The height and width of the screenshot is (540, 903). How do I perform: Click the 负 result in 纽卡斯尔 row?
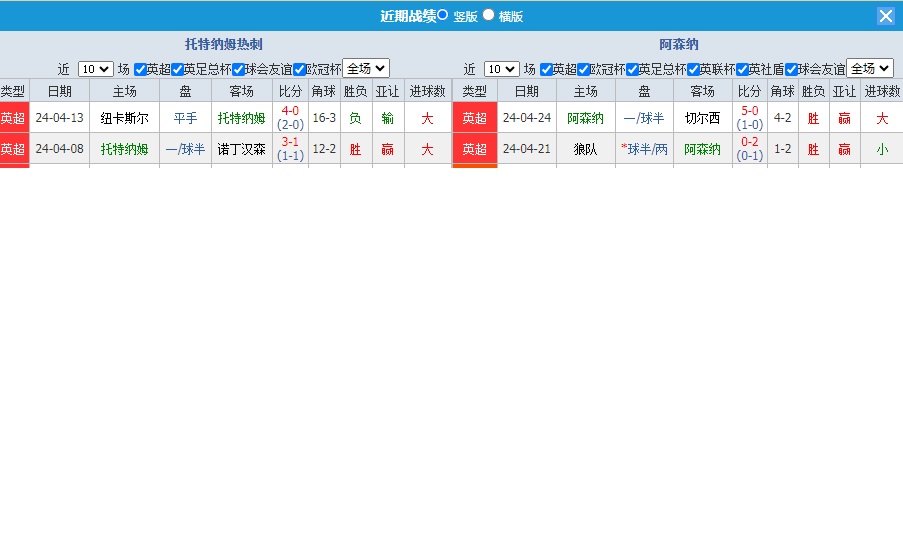355,118
